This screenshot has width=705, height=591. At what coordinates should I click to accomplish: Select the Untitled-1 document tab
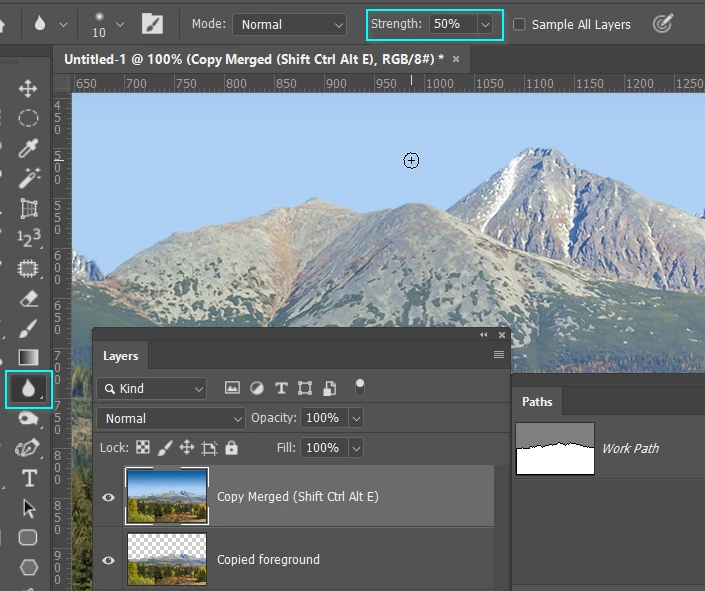click(254, 59)
